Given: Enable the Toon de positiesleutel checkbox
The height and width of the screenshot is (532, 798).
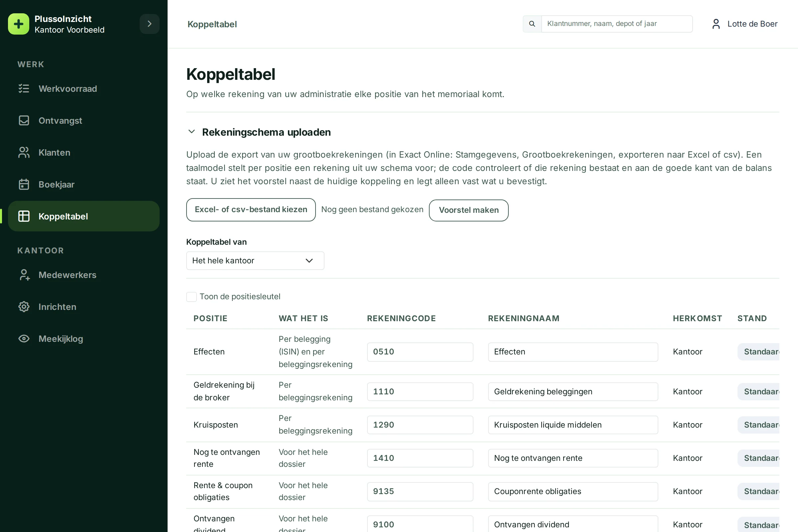Looking at the screenshot, I should [192, 297].
